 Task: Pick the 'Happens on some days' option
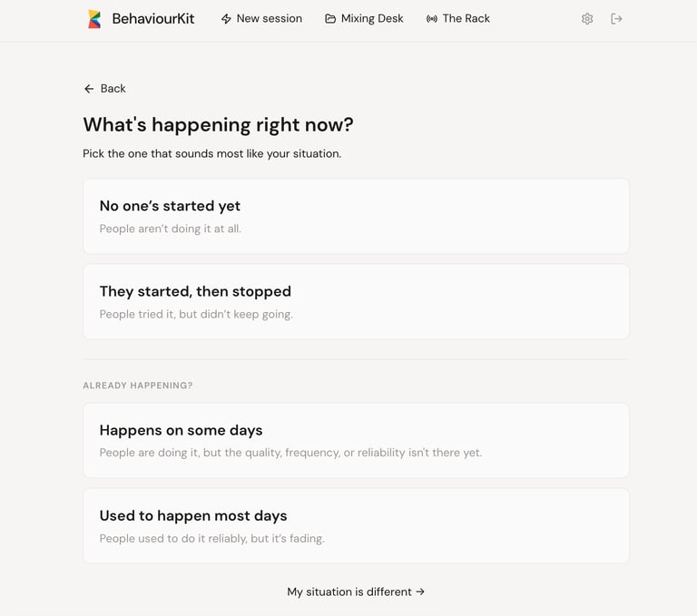[x=356, y=440]
